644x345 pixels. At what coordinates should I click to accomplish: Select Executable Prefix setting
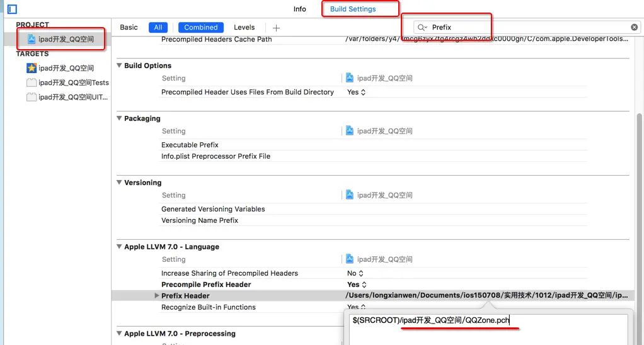coord(189,145)
